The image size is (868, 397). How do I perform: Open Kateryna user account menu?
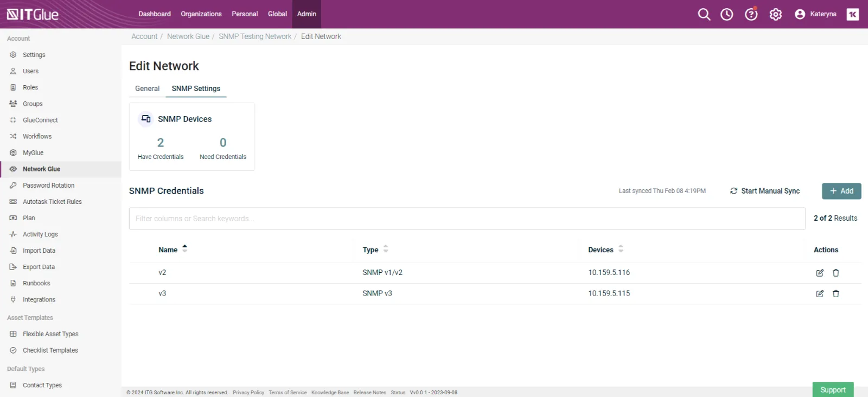click(815, 14)
